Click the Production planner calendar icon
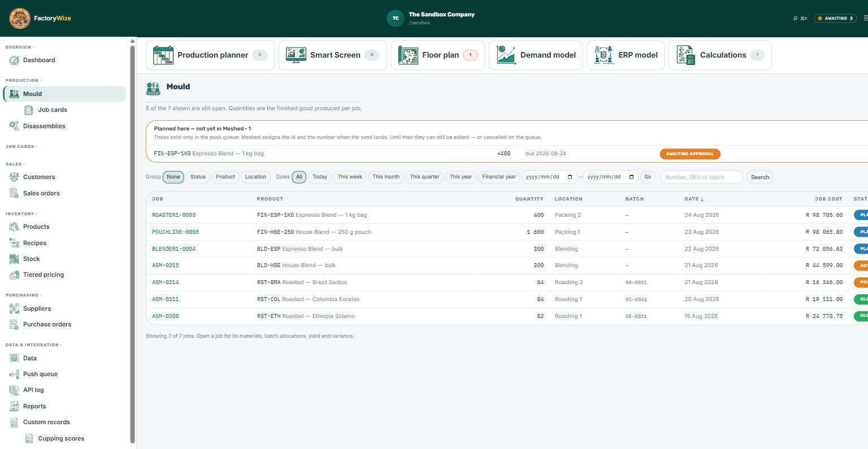 point(163,55)
